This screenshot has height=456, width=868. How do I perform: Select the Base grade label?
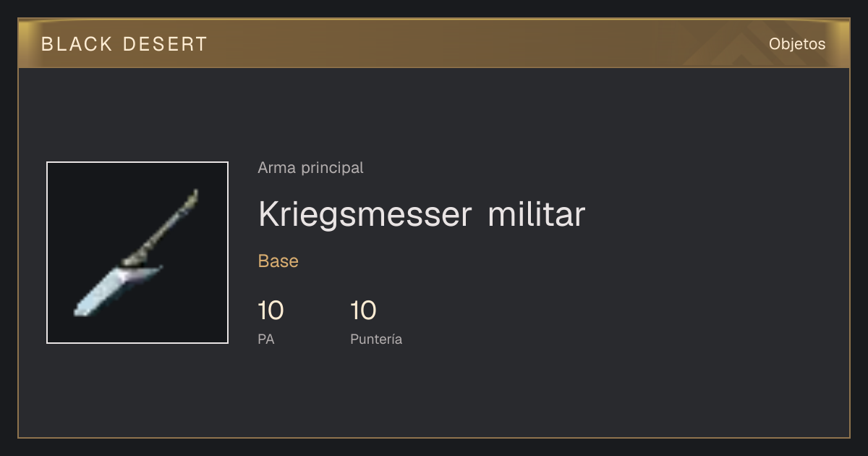[278, 261]
